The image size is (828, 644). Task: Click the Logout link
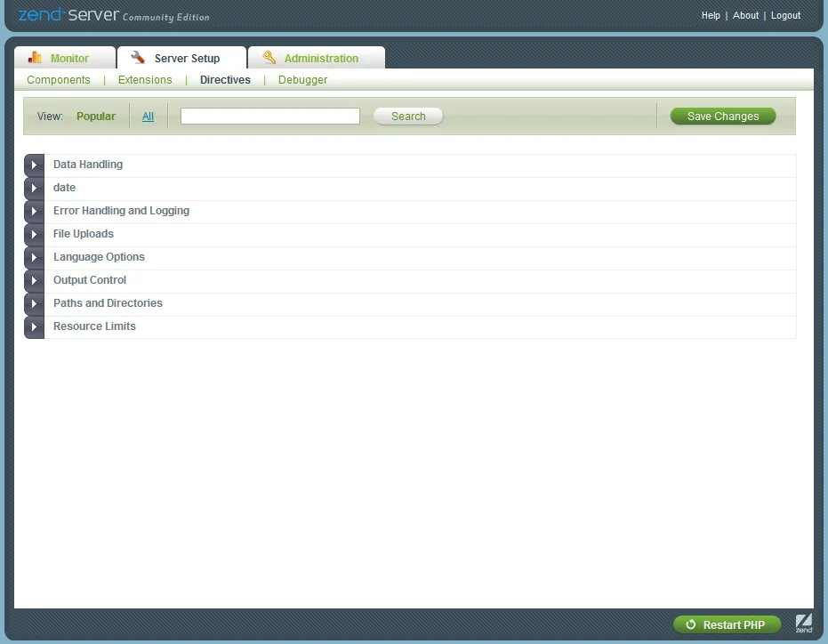[x=786, y=15]
